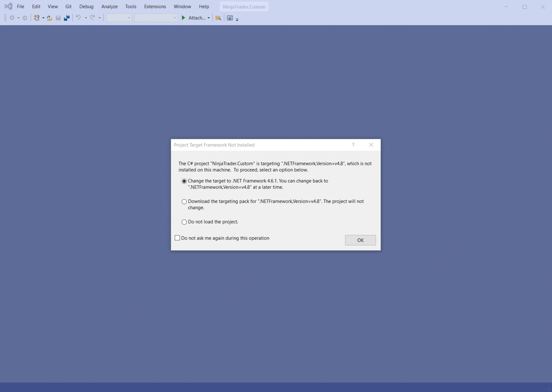Open the Solution Platforms combo box
Image resolution: width=552 pixels, height=392 pixels.
[x=156, y=18]
